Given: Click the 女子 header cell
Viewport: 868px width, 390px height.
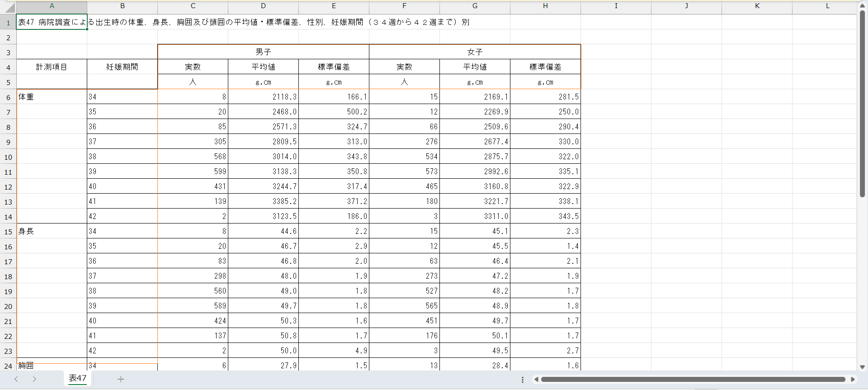Looking at the screenshot, I should click(x=475, y=52).
